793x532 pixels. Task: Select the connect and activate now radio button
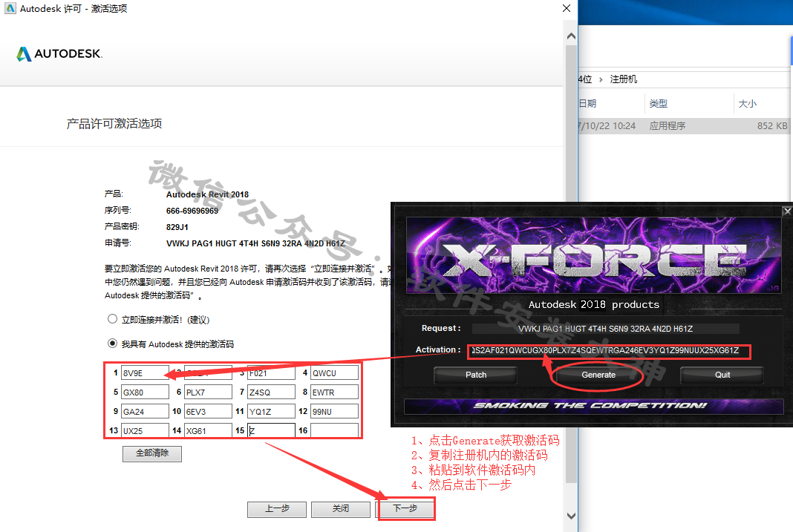pyautogui.click(x=112, y=319)
